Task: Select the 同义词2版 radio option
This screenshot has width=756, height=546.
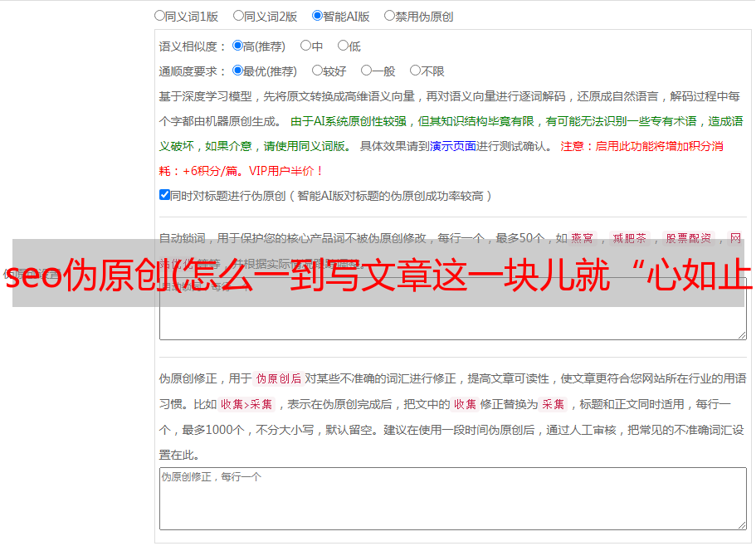Action: [x=238, y=16]
